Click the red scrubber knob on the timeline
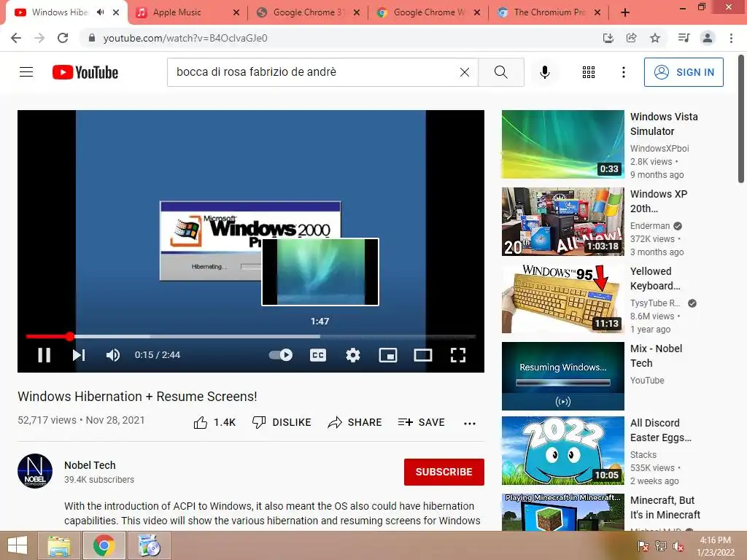This screenshot has width=747, height=560. pyautogui.click(x=70, y=337)
